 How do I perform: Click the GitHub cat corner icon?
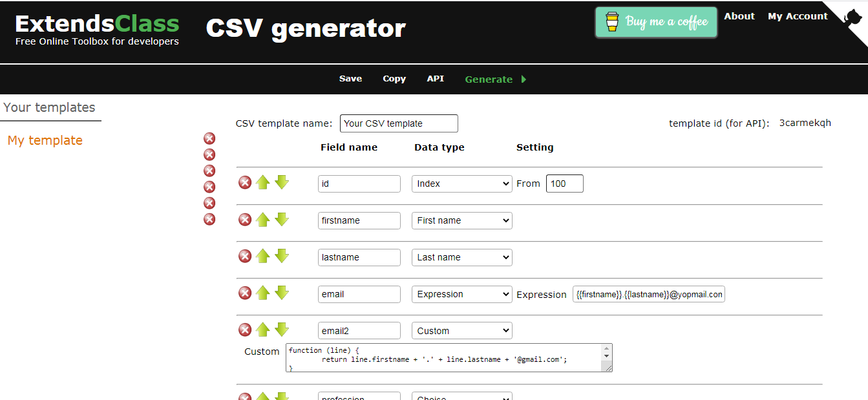(x=854, y=16)
